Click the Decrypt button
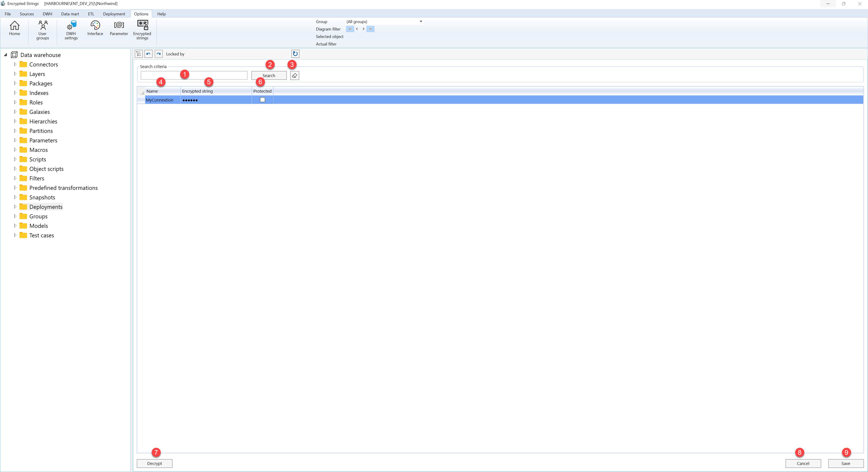 point(155,464)
